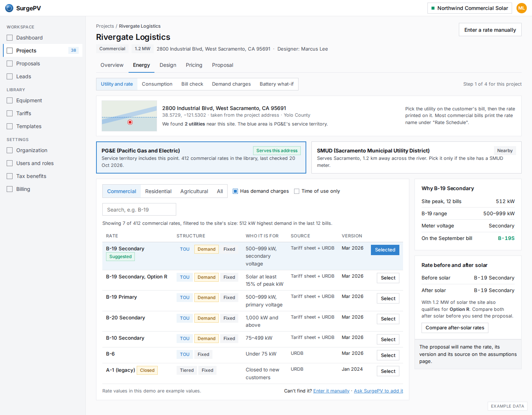Choose the SMUD utility card
This screenshot has width=532, height=415.
(x=416, y=158)
